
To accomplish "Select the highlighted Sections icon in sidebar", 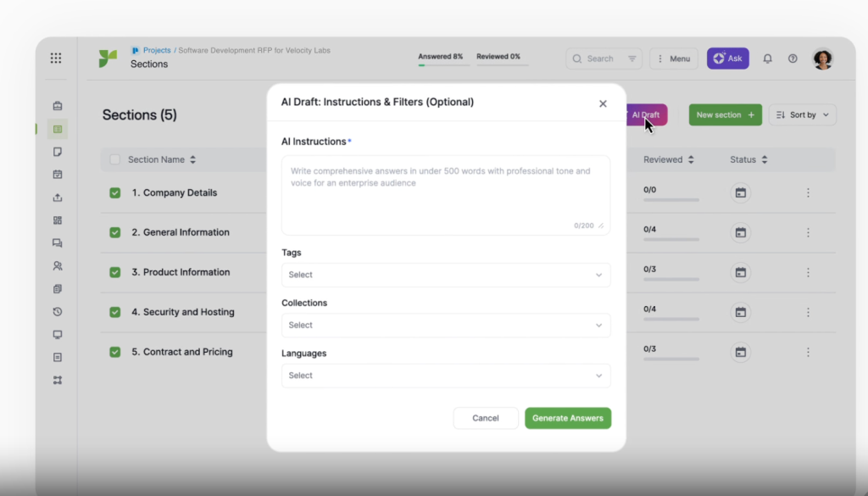I will pyautogui.click(x=57, y=129).
